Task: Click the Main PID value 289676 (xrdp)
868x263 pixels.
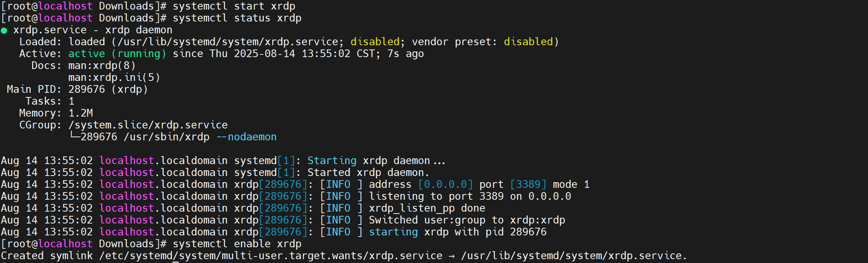Action: point(108,89)
